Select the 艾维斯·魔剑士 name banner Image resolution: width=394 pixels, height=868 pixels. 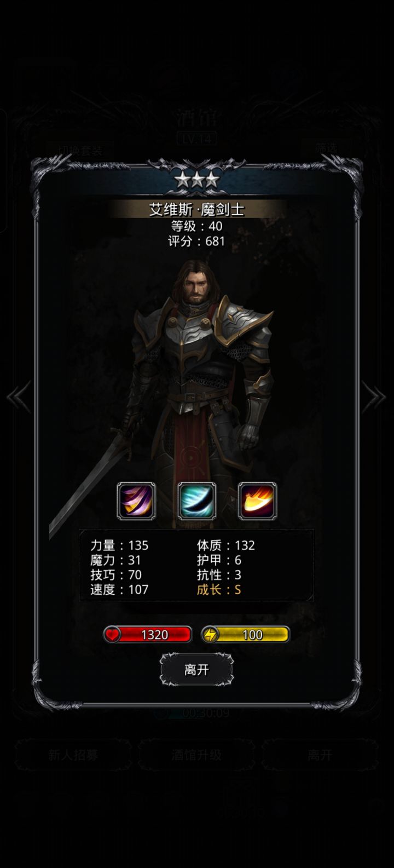[x=197, y=210]
